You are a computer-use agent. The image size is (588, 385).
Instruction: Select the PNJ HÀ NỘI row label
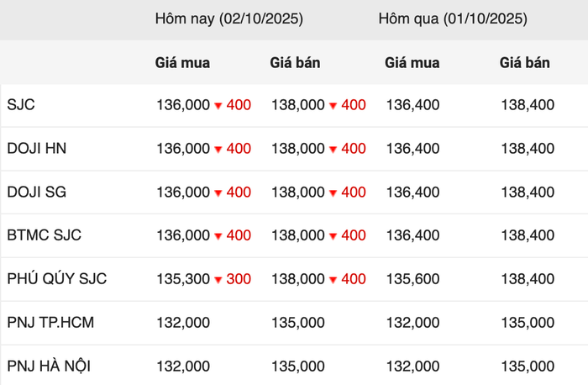(x=49, y=367)
